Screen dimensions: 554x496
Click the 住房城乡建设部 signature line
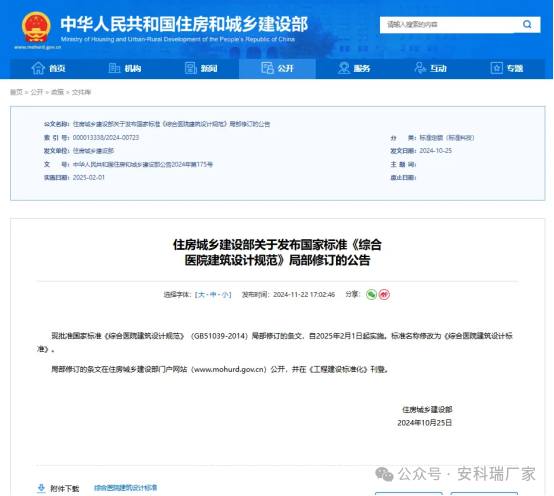tap(427, 410)
